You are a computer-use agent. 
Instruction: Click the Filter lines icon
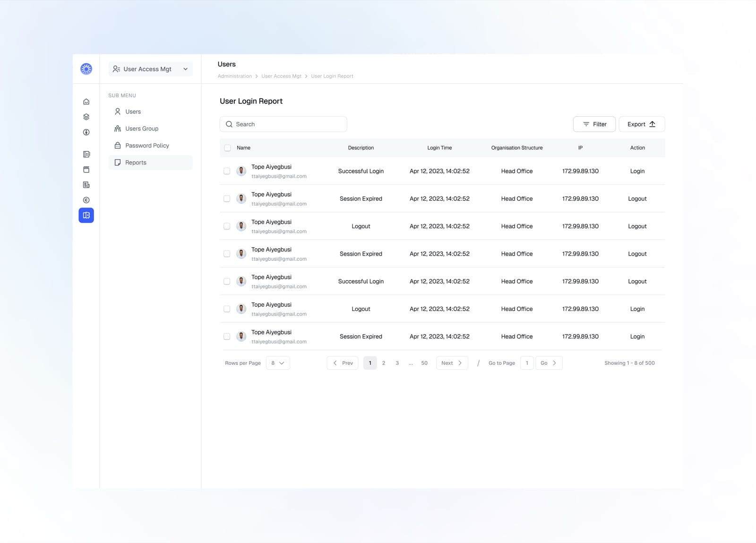[x=586, y=124]
